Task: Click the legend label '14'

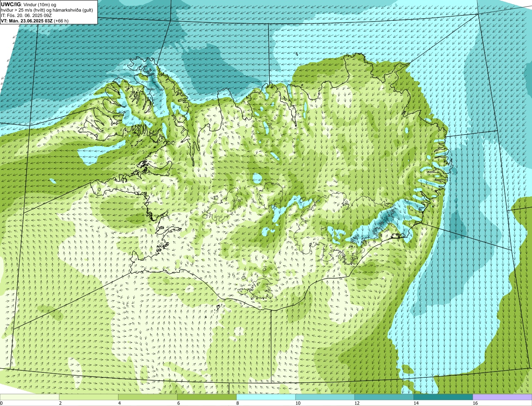Action: (x=416, y=403)
